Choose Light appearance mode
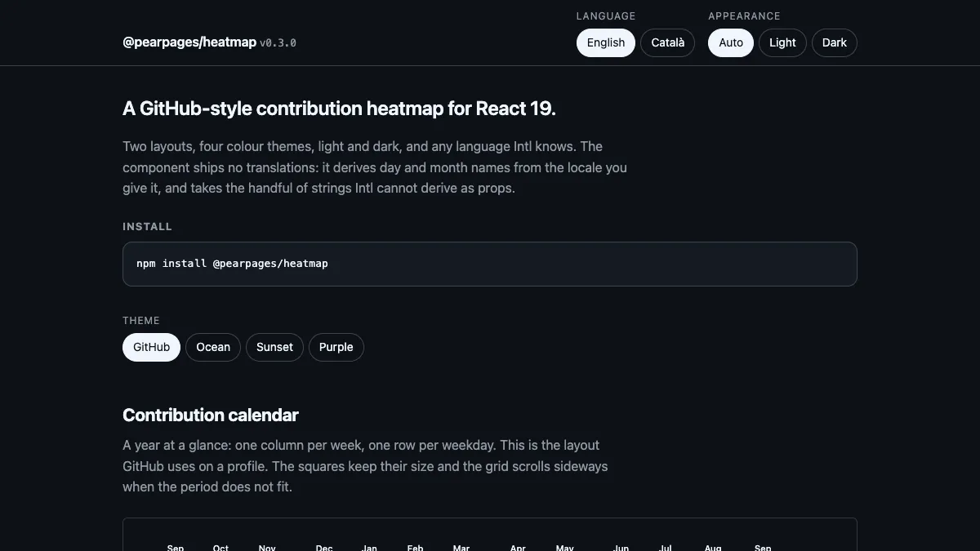 782,42
